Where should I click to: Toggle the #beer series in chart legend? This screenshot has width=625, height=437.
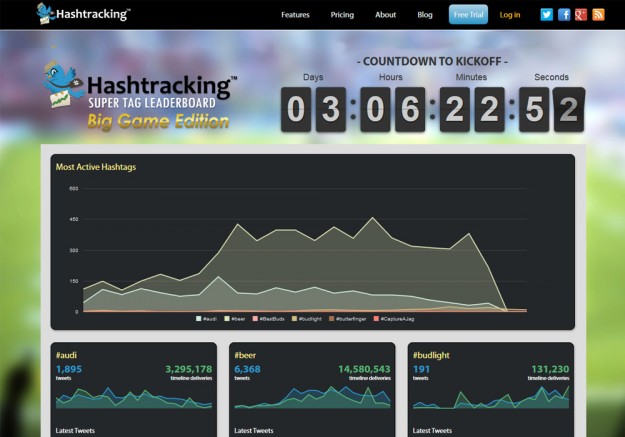click(238, 318)
